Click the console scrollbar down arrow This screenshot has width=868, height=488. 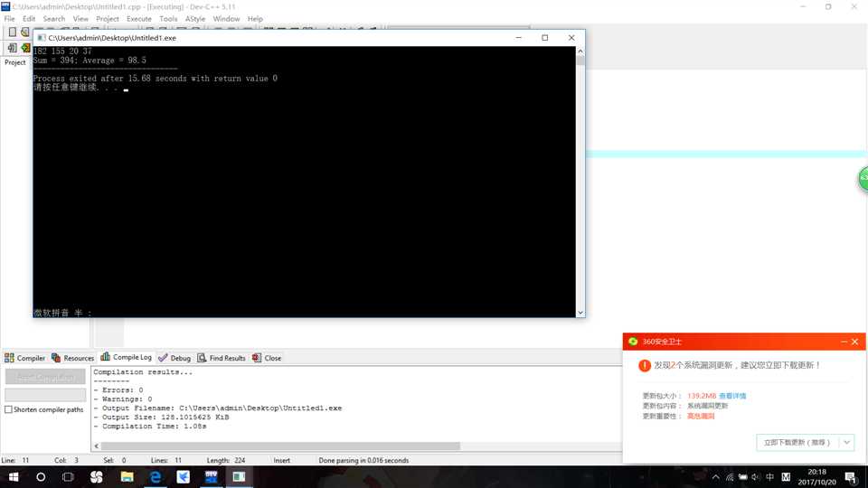[x=580, y=313]
